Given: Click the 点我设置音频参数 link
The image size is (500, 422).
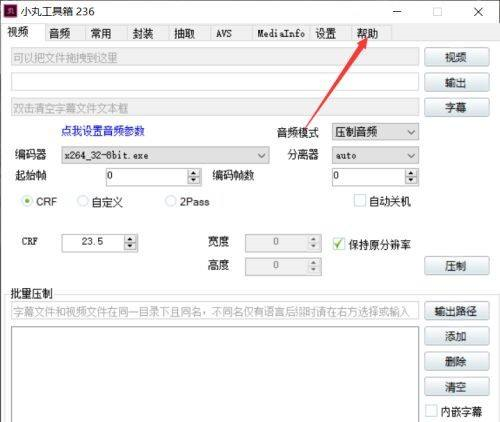Looking at the screenshot, I should [103, 131].
